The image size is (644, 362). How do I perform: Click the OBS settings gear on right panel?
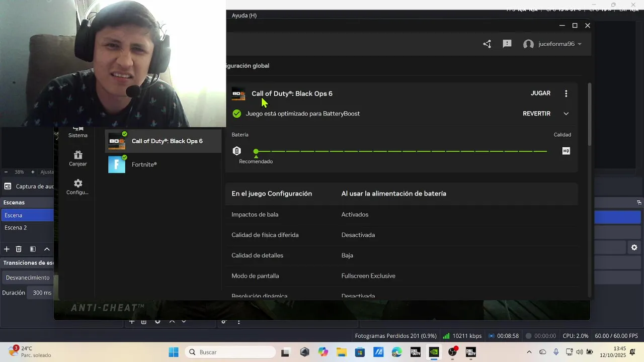click(634, 247)
